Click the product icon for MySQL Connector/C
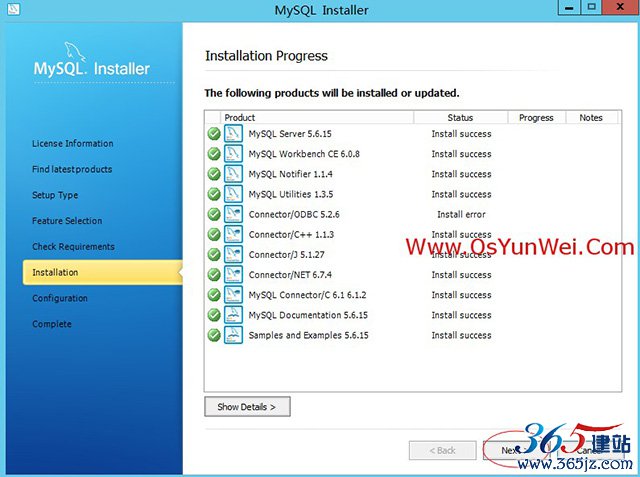 click(x=233, y=295)
